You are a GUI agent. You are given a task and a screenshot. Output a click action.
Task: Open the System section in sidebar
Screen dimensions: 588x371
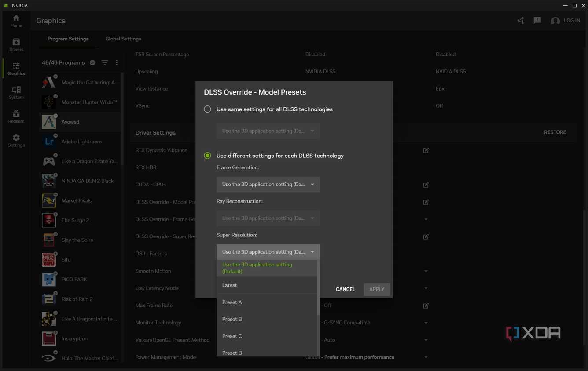[16, 93]
